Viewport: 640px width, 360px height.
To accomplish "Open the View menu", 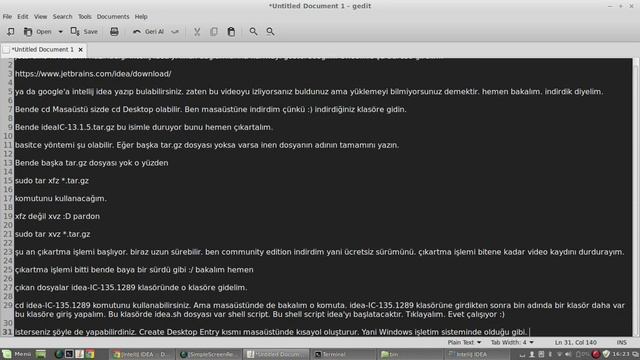I will [40, 17].
